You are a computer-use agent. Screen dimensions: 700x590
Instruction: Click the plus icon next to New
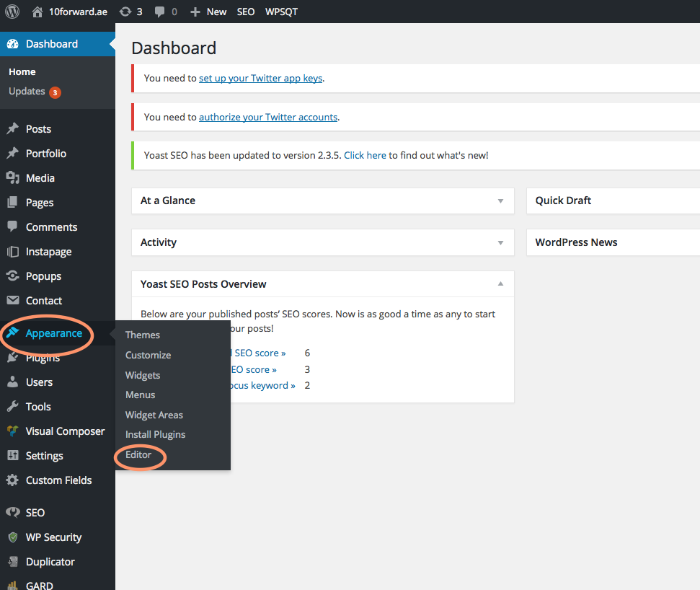[195, 12]
